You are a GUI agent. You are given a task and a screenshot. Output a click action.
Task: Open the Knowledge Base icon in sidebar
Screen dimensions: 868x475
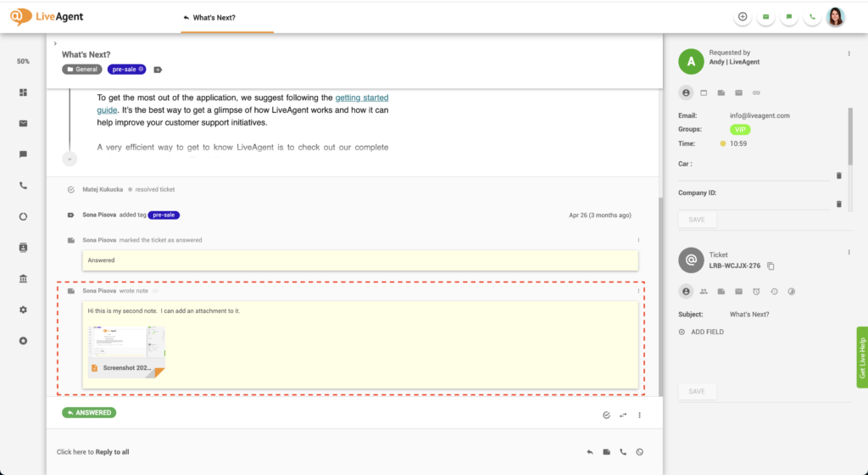(x=23, y=278)
